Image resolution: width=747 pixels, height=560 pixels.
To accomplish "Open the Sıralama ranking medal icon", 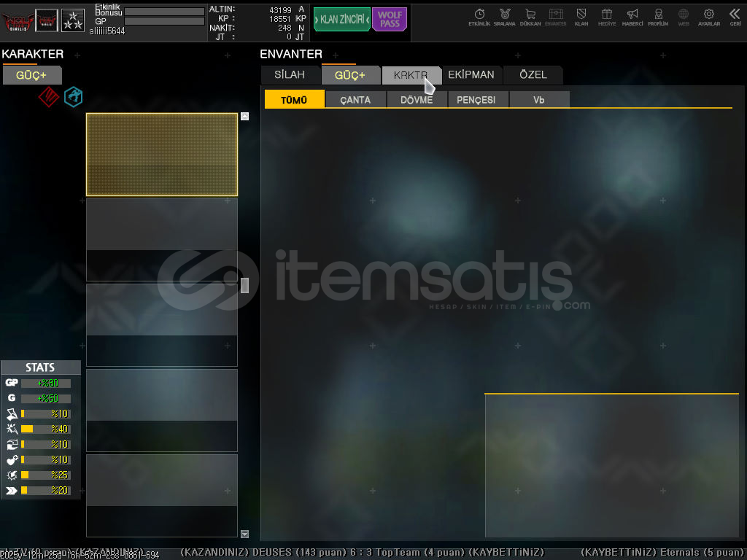I will pos(504,16).
